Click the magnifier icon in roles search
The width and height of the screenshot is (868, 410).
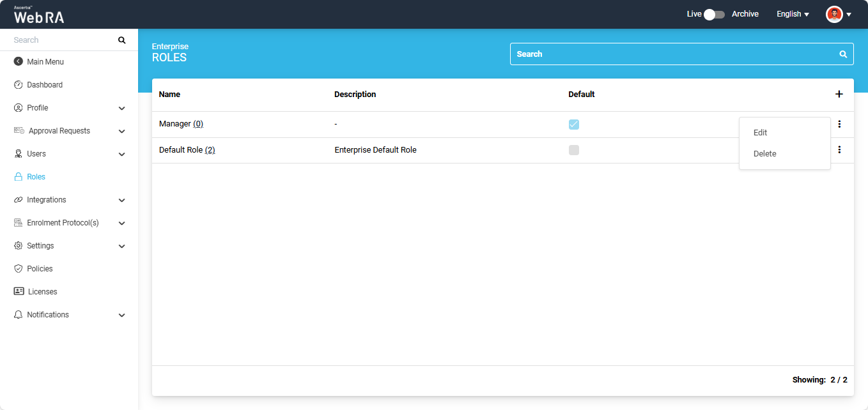coord(843,54)
